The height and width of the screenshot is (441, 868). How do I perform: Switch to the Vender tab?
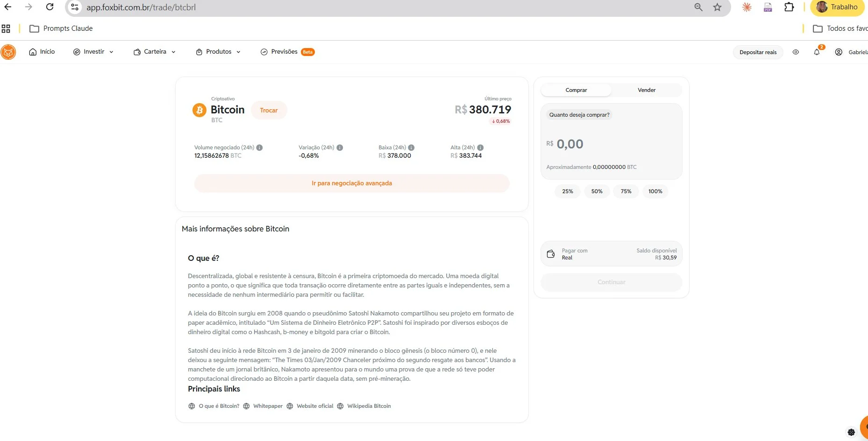(647, 90)
